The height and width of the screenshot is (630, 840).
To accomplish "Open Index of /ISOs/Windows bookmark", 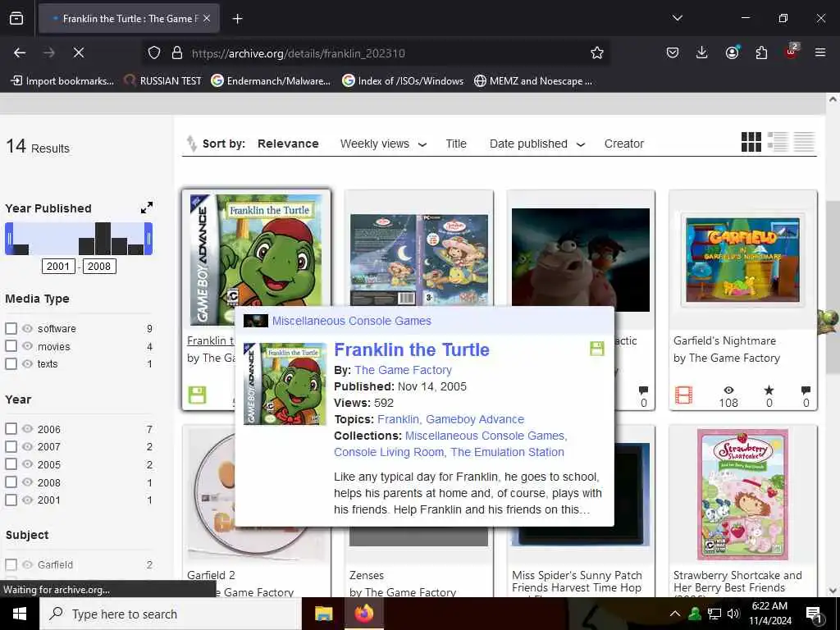I will pos(403,81).
